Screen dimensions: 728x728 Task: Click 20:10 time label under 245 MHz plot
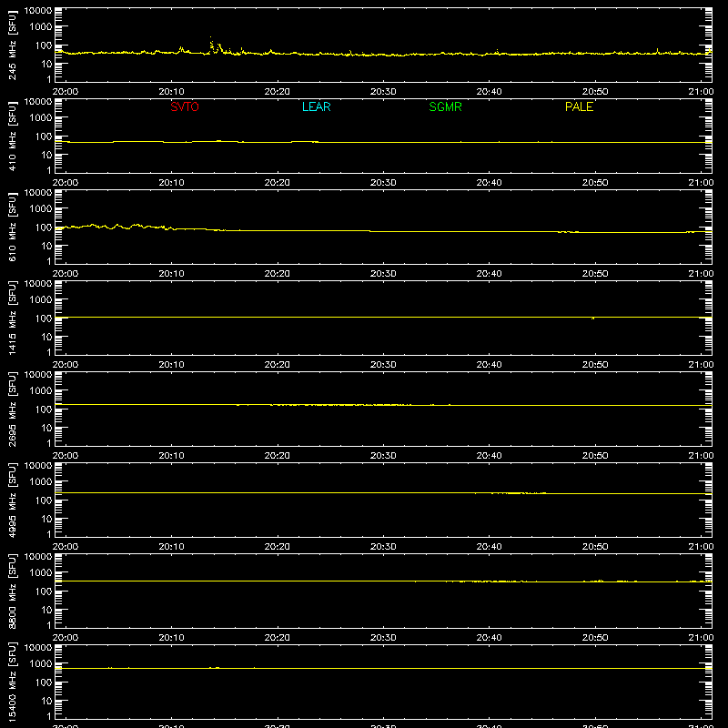point(171,92)
